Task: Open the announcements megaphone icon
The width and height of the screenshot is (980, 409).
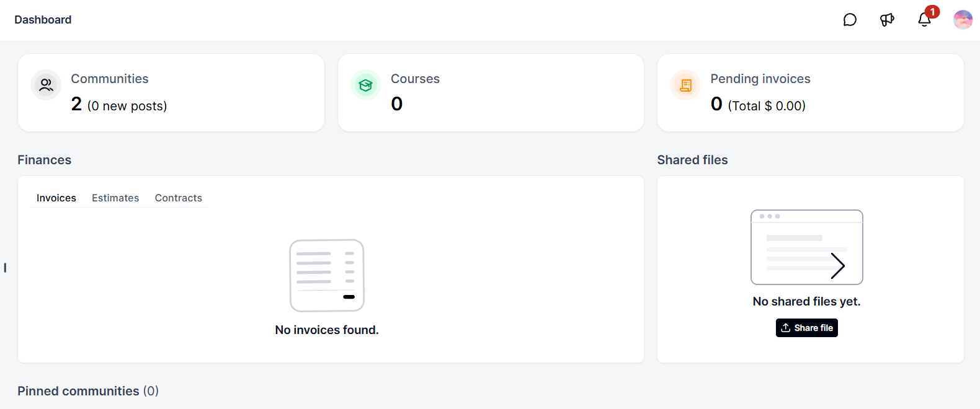Action: [887, 20]
